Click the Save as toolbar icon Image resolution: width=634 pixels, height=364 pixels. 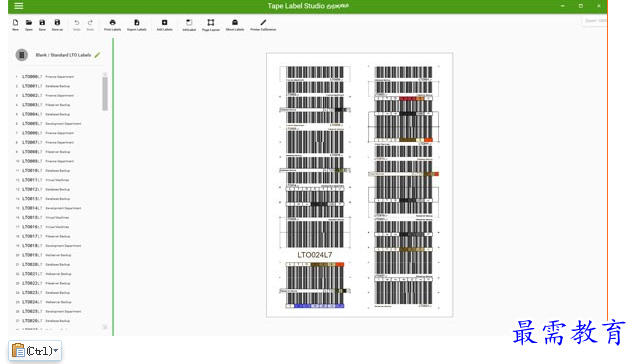click(57, 24)
